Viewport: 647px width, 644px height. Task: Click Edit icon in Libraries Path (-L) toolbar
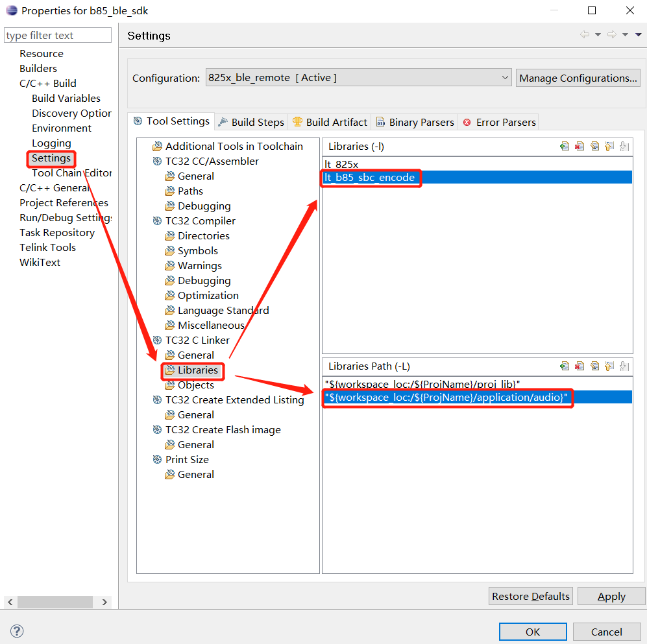click(594, 366)
